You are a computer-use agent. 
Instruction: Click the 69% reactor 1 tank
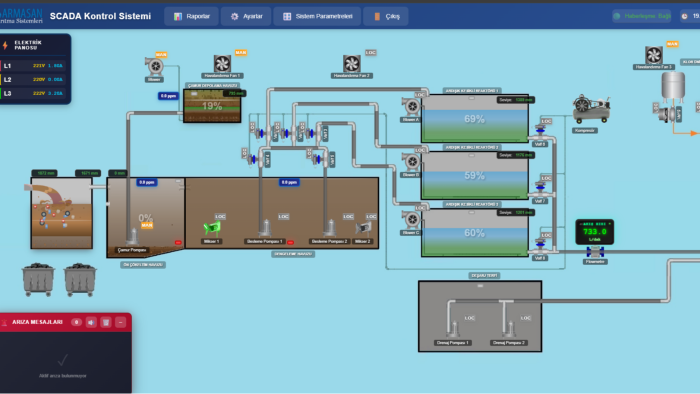(475, 118)
